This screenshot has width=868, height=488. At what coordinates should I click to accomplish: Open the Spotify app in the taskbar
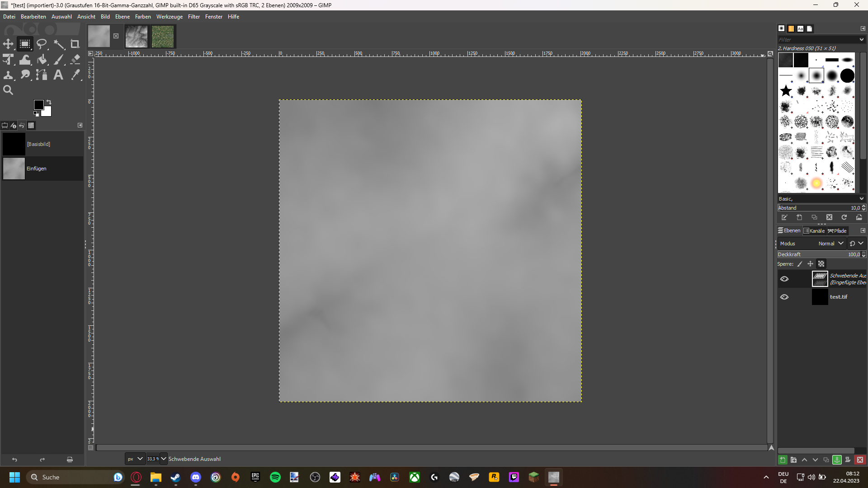275,477
